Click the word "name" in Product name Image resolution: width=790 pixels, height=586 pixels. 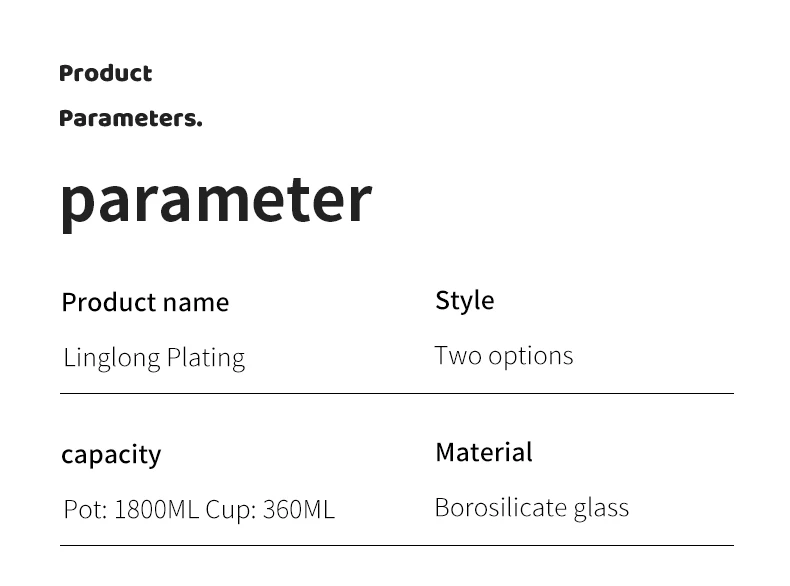point(196,302)
